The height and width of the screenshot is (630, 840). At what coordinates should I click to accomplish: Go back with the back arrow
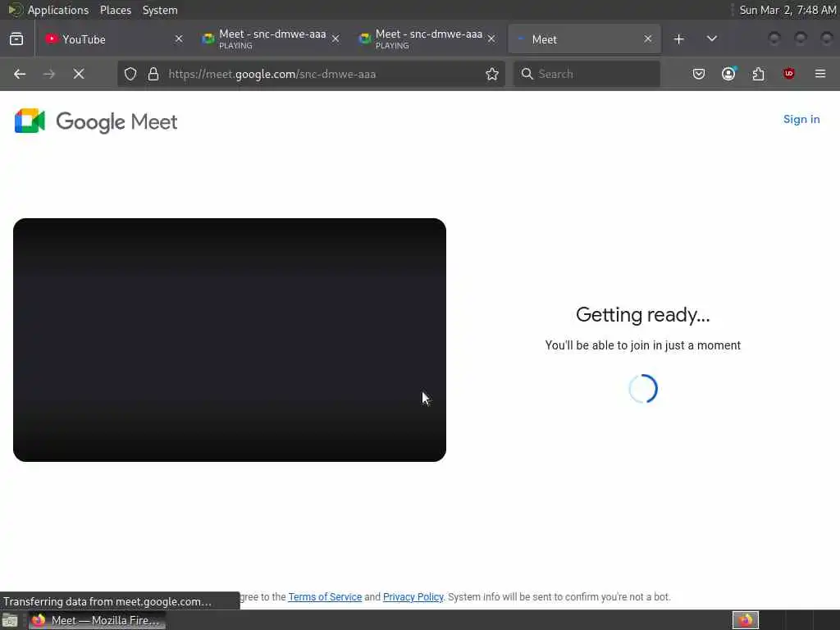[x=20, y=74]
